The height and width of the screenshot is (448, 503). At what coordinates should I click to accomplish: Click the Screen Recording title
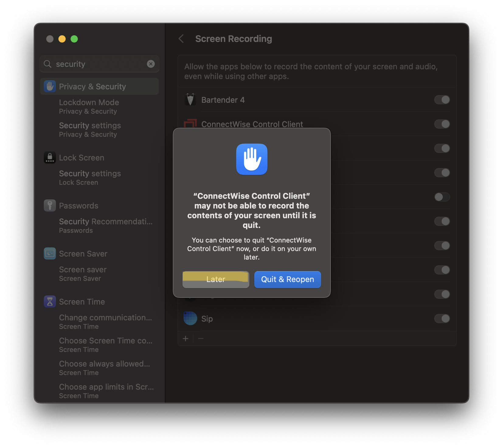(234, 39)
